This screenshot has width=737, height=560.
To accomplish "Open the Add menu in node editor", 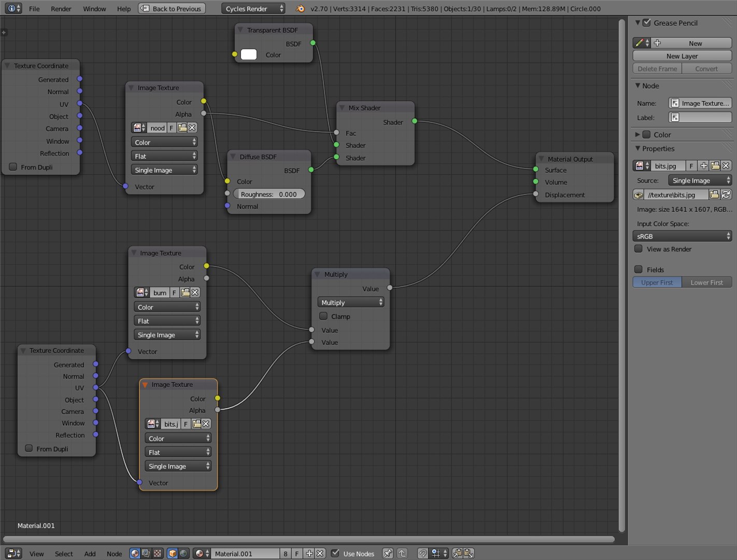I will (90, 554).
